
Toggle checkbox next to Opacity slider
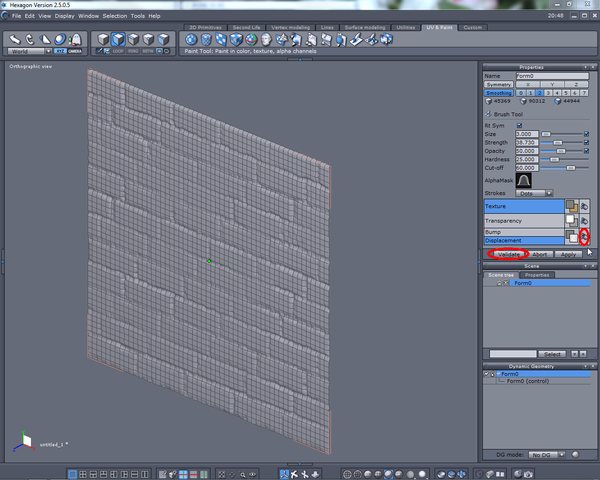tap(586, 151)
